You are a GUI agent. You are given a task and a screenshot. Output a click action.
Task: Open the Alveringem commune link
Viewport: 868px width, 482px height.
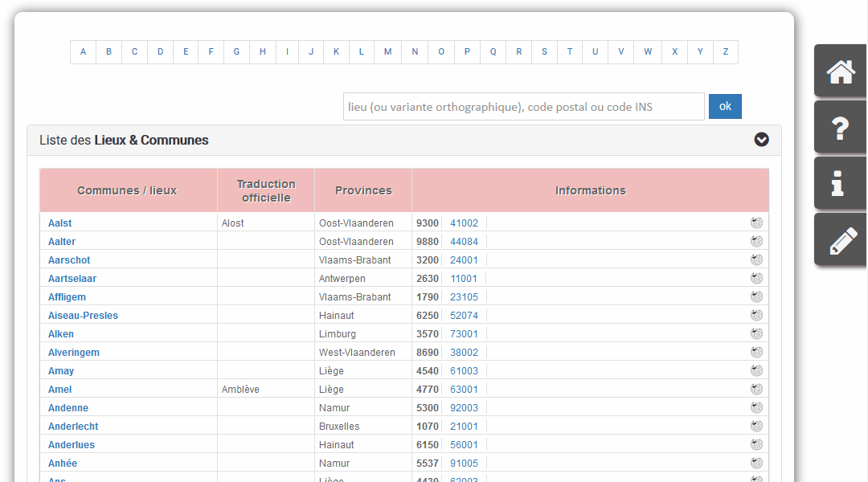tap(74, 353)
